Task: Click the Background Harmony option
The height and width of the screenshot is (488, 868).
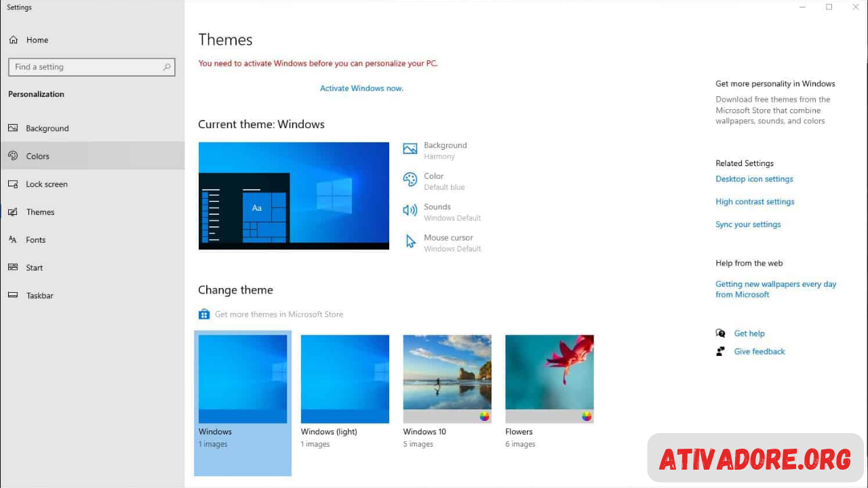Action: [435, 150]
